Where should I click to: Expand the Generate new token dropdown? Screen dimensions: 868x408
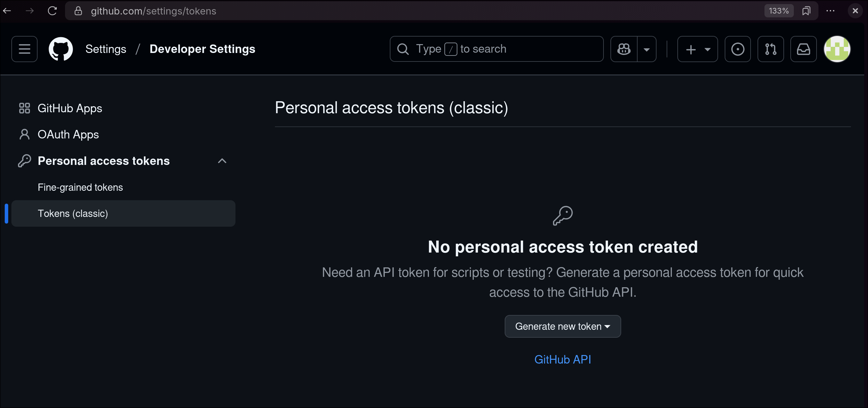point(562,326)
